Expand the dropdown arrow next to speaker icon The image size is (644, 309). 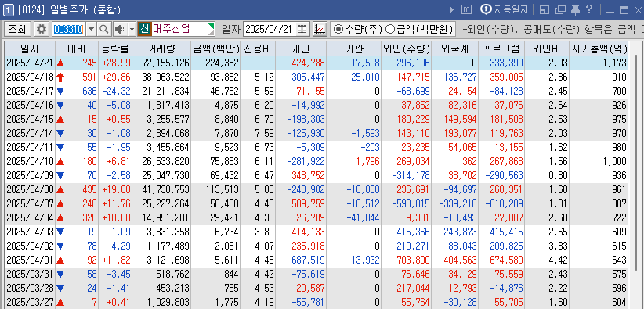132,29
